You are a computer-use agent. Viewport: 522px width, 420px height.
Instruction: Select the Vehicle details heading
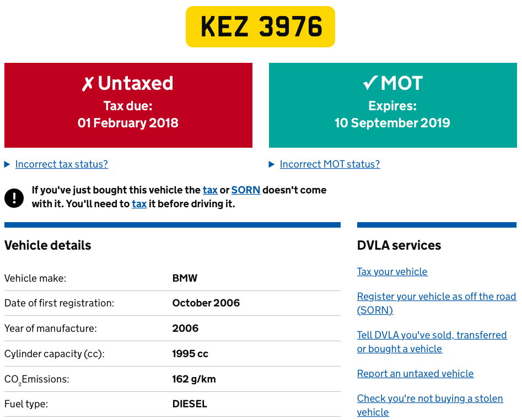(48, 245)
